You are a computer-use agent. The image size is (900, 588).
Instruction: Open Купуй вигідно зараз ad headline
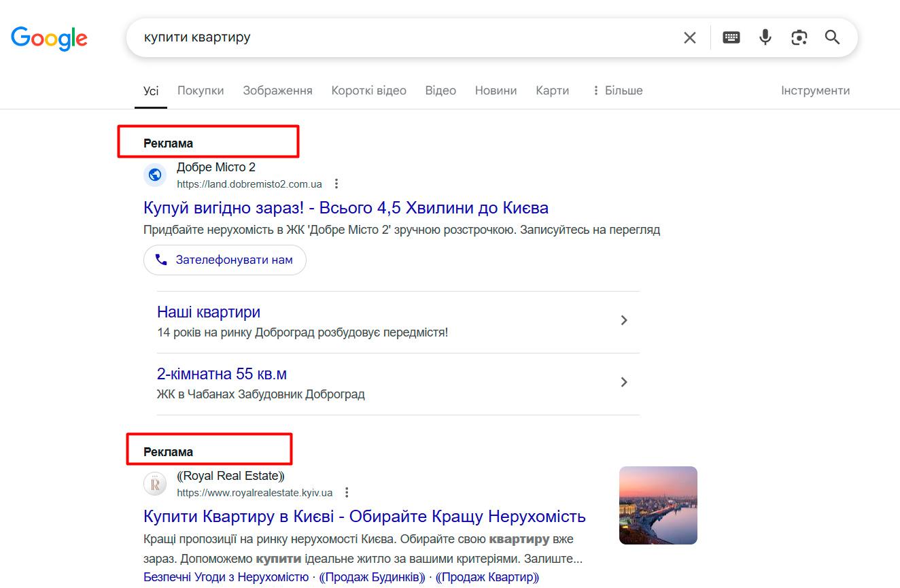[346, 207]
